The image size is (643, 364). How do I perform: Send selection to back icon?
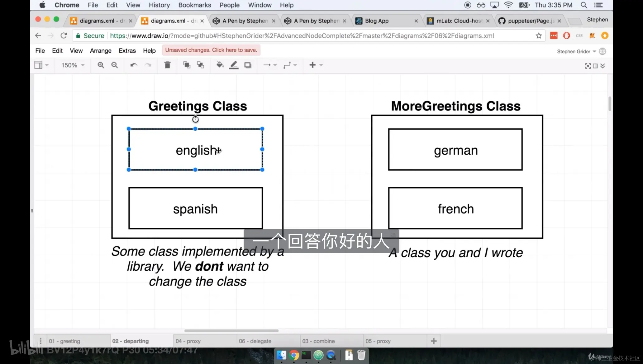[201, 65]
